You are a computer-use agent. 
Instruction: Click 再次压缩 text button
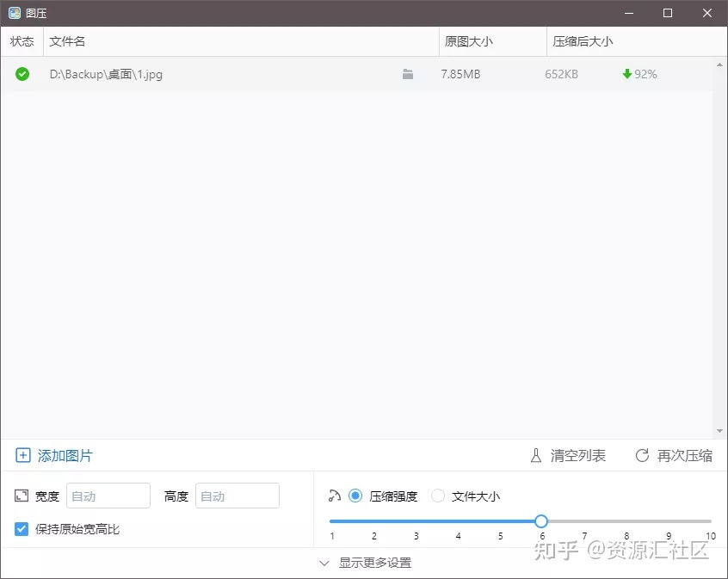pyautogui.click(x=685, y=455)
